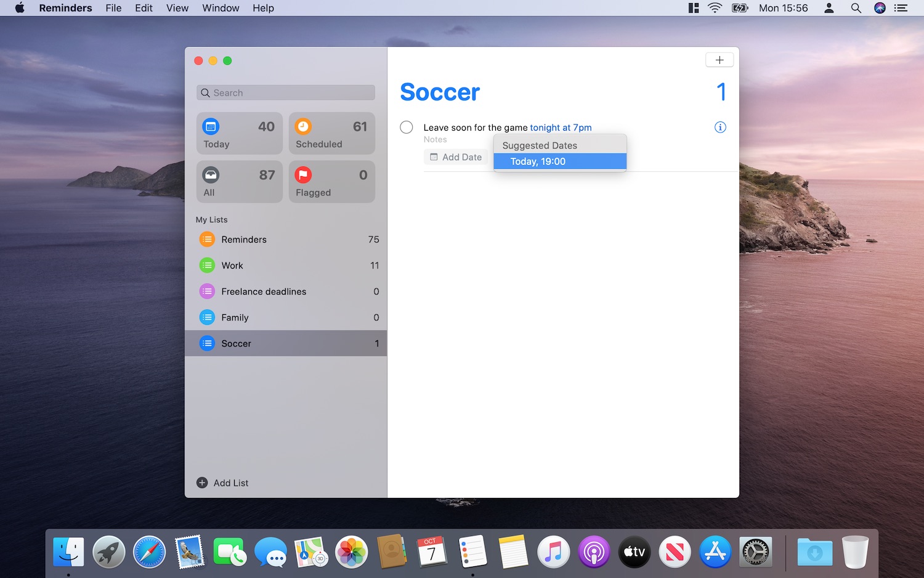Open Spotlight search from the menu bar

pos(856,8)
